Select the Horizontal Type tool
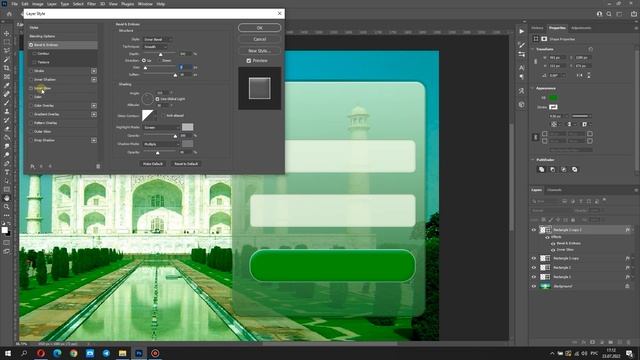 point(7,172)
